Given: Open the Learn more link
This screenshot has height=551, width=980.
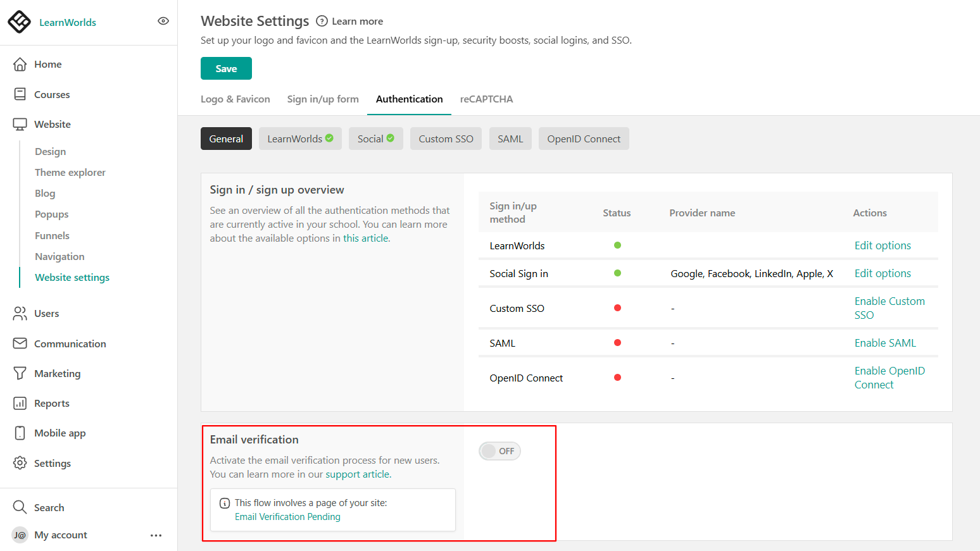Looking at the screenshot, I should [357, 22].
